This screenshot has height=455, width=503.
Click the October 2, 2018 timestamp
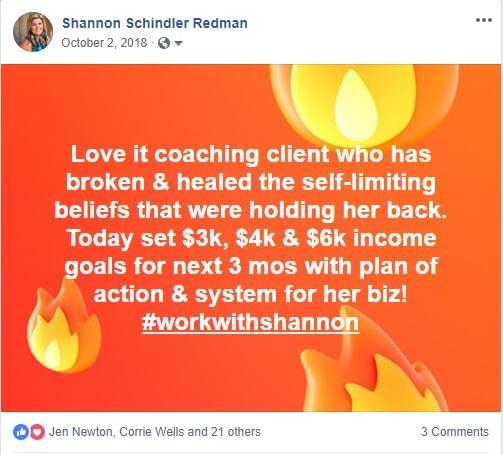pyautogui.click(x=104, y=43)
